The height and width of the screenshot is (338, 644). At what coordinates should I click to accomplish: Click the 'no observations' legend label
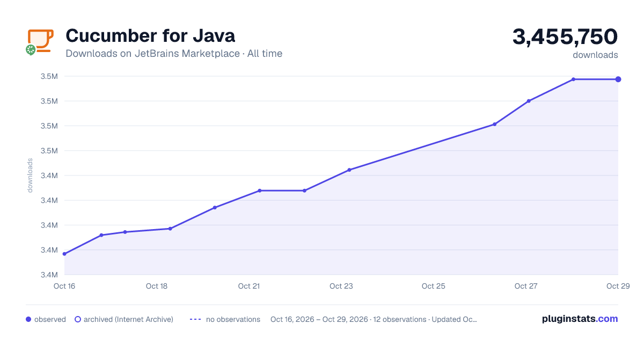[233, 319]
